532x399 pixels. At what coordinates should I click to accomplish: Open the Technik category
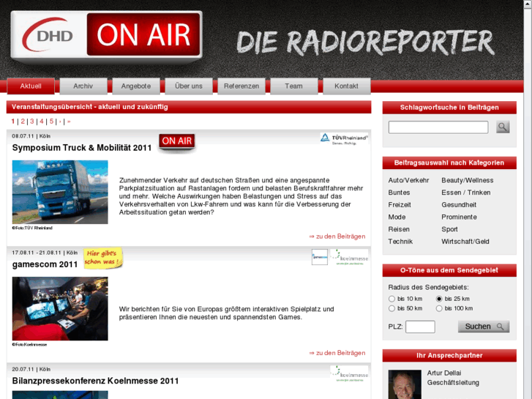400,242
